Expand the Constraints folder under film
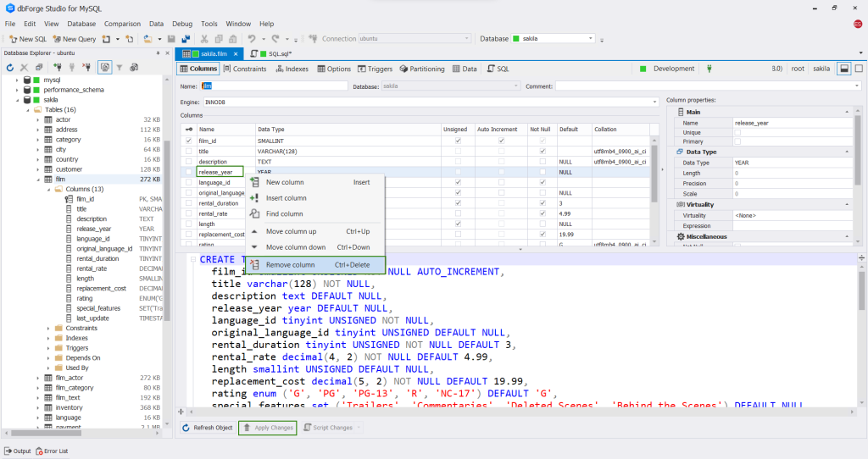This screenshot has height=459, width=868. [48, 328]
